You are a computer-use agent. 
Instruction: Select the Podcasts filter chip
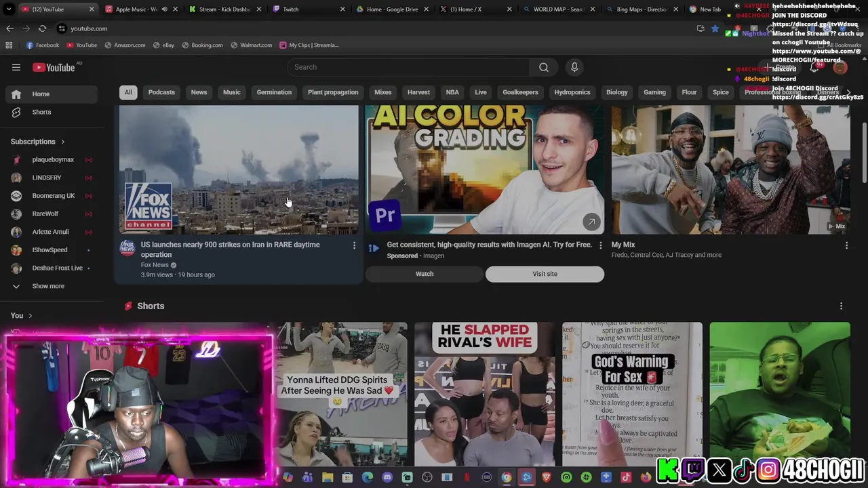tap(161, 92)
